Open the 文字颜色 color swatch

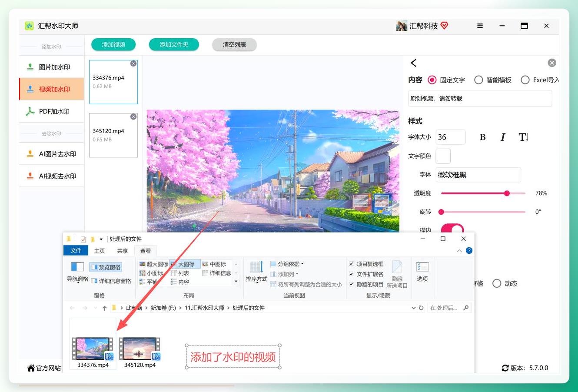[x=443, y=156]
